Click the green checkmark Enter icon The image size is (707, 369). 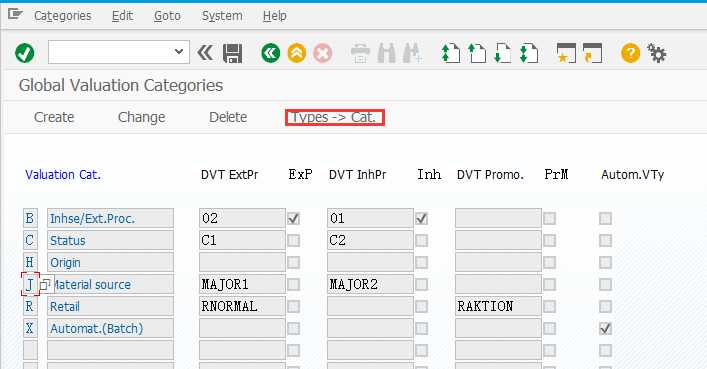24,53
